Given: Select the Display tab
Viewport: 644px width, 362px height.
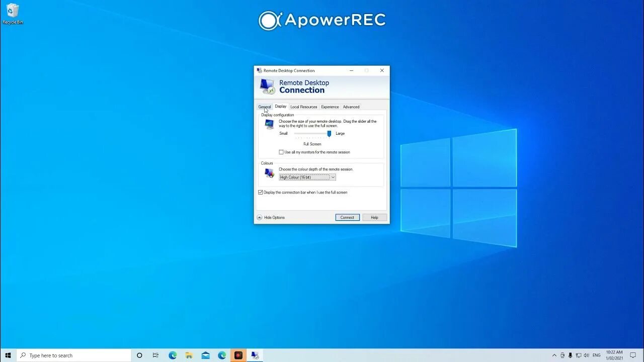Looking at the screenshot, I should (x=281, y=106).
